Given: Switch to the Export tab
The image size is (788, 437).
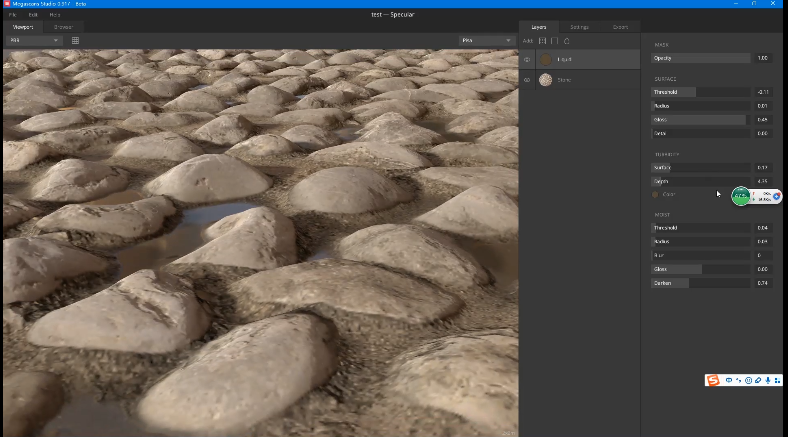Looking at the screenshot, I should point(620,27).
